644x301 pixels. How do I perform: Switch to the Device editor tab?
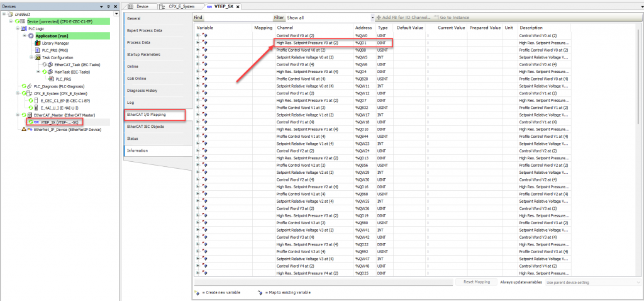click(x=140, y=6)
